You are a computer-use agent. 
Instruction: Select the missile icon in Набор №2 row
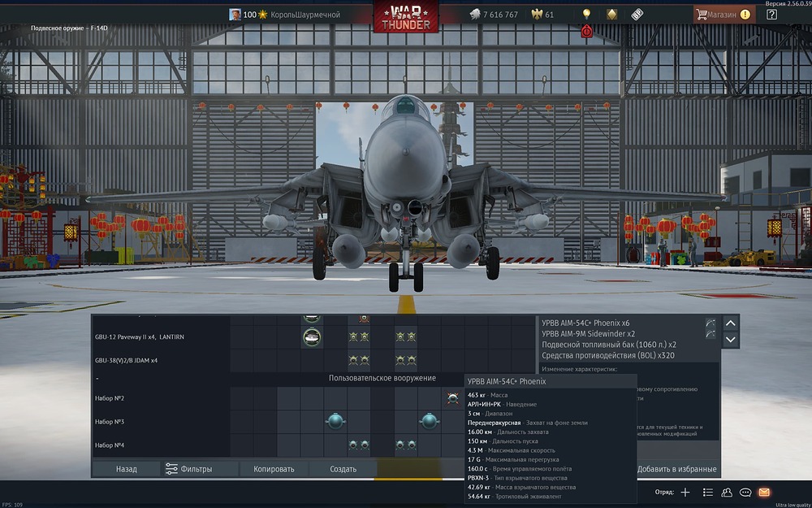pyautogui.click(x=452, y=398)
